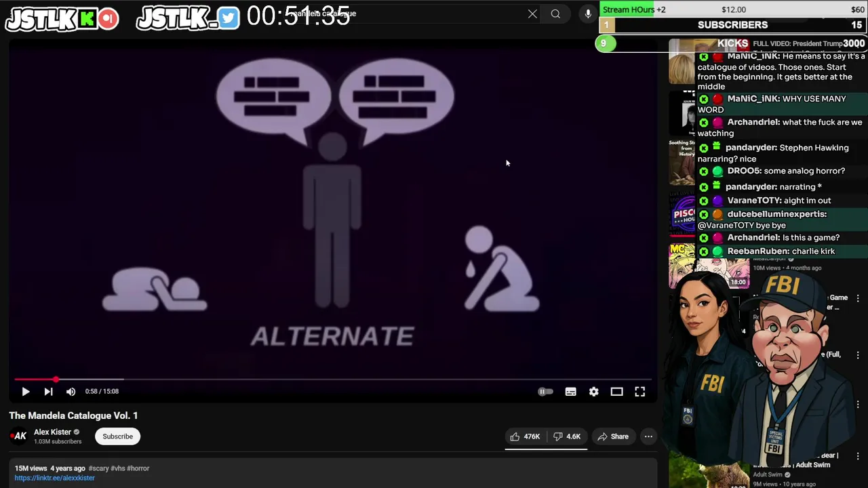Image resolution: width=868 pixels, height=488 pixels.
Task: Open the video settings gear
Action: pos(594,392)
